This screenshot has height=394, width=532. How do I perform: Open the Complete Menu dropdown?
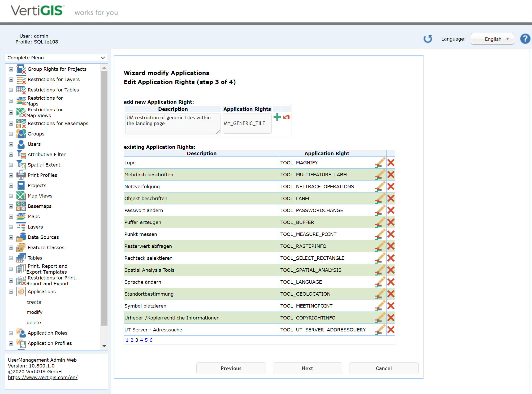point(56,58)
